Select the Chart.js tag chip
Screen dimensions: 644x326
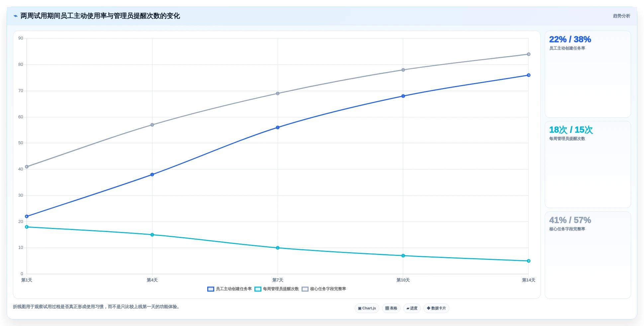(x=367, y=308)
